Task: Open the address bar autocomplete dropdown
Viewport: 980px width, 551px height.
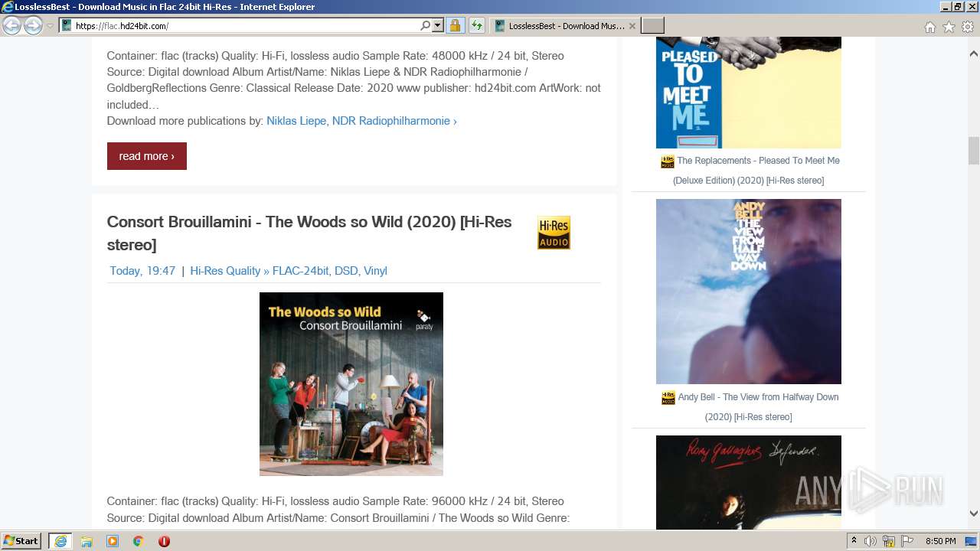Action: [x=438, y=26]
